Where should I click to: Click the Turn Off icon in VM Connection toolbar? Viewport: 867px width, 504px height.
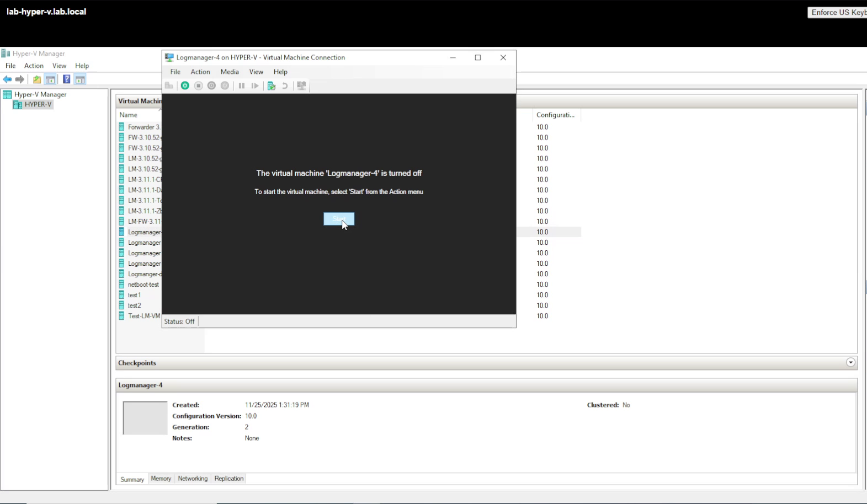199,85
